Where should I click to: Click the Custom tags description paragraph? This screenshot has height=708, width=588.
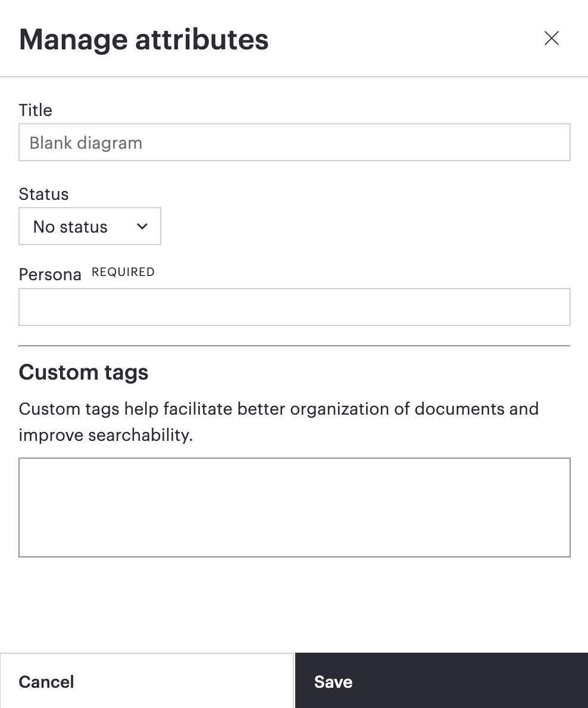click(x=279, y=422)
